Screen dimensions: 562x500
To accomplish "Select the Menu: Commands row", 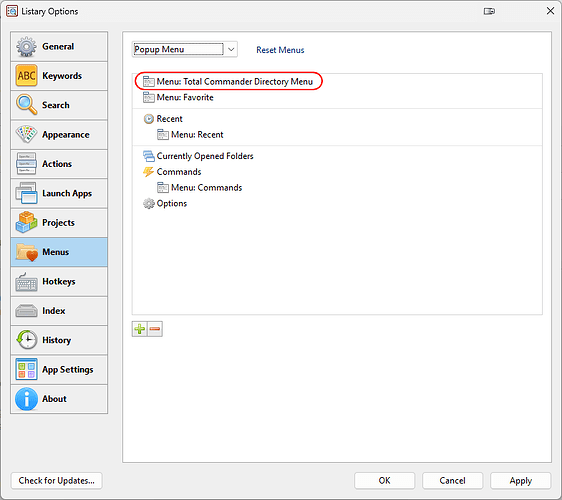I will [337, 187].
